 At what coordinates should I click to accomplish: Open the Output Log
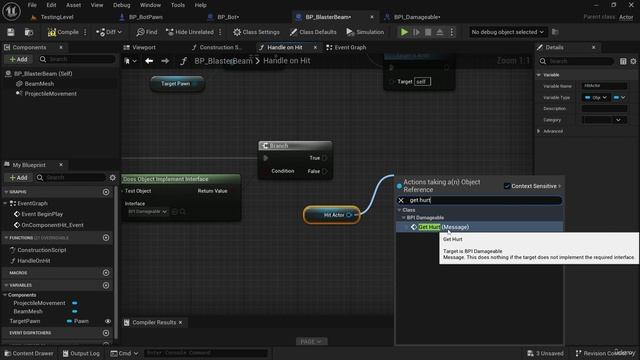(81, 353)
